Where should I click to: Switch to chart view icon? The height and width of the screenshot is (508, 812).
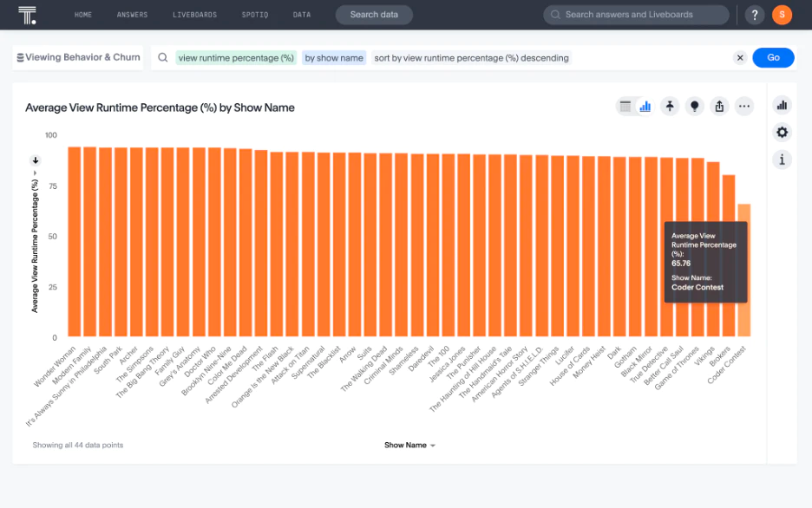point(645,107)
